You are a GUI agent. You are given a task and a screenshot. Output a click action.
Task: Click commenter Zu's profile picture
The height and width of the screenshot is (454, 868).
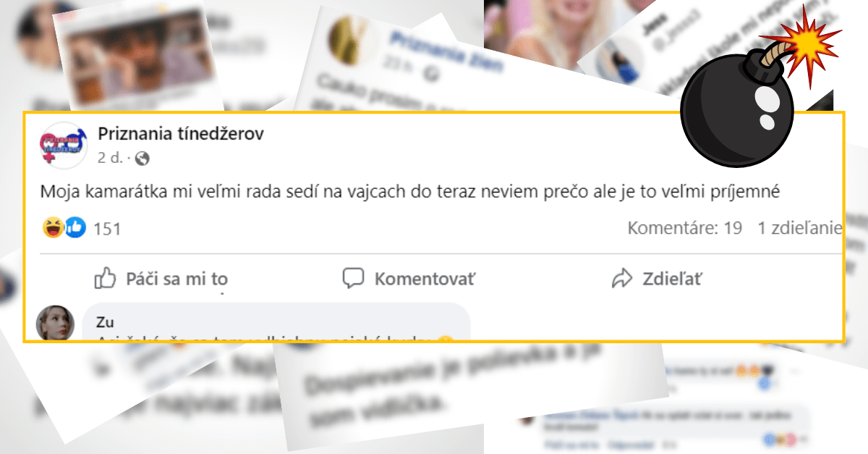tap(56, 323)
